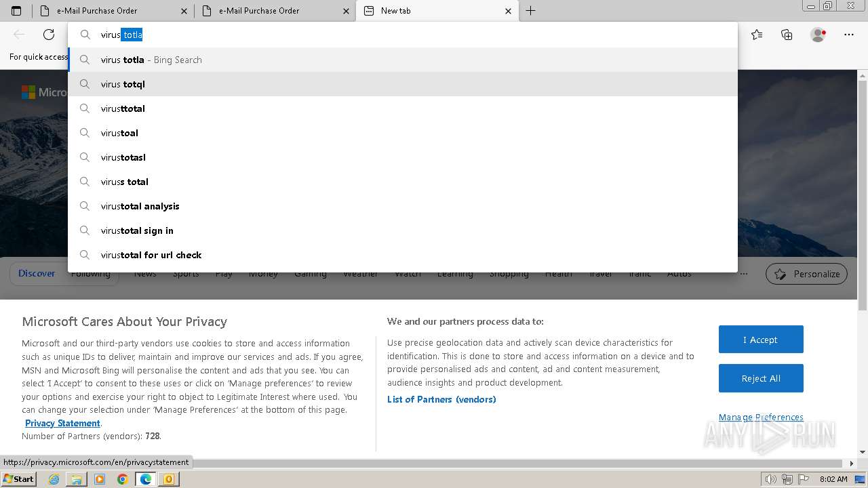Open the Discover feed tab

coord(37,273)
